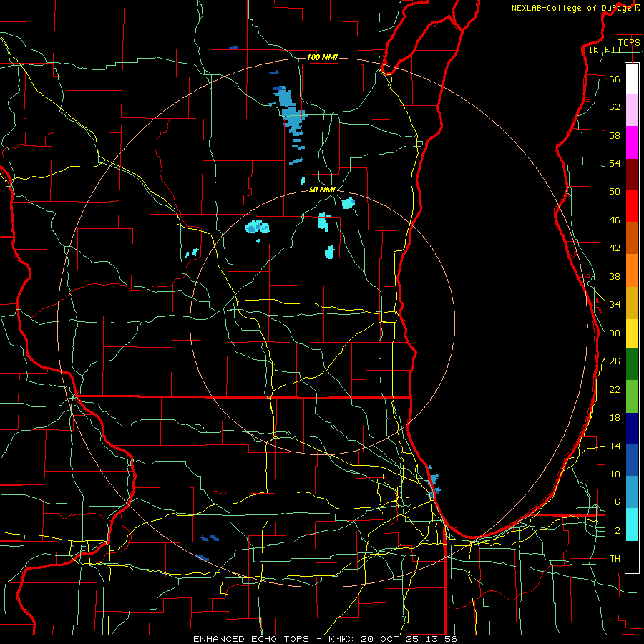The image size is (644, 644).
Task: Click the blue echo on the Lake Michigan shoreline
Action: (x=433, y=482)
